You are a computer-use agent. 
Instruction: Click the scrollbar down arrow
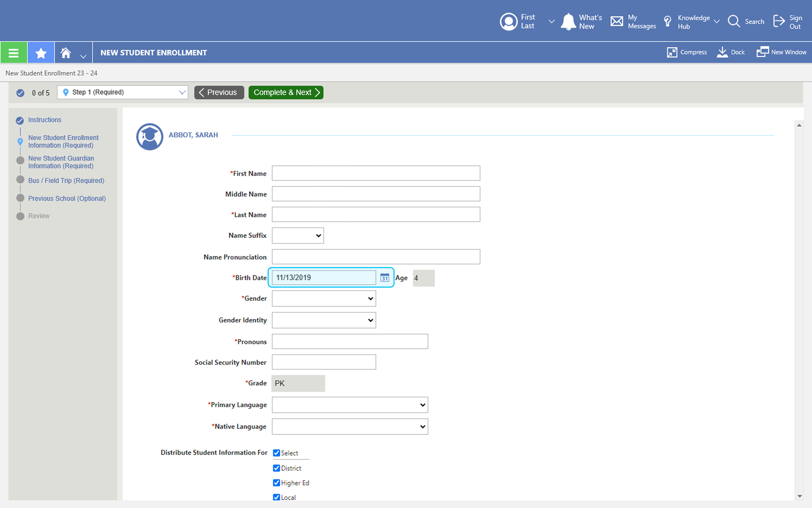pos(799,496)
